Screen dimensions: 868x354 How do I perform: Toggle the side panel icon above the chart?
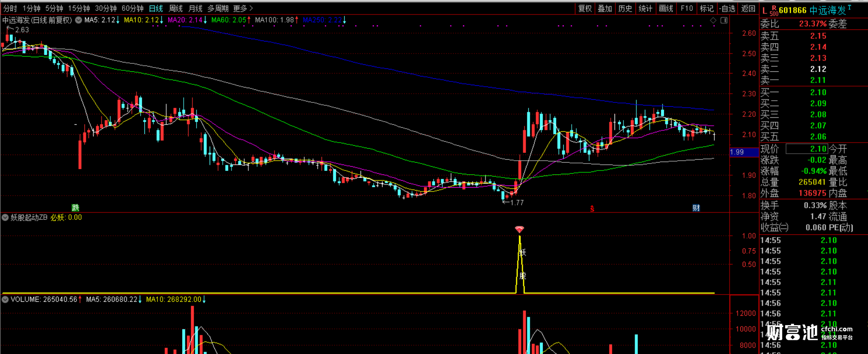(724, 20)
